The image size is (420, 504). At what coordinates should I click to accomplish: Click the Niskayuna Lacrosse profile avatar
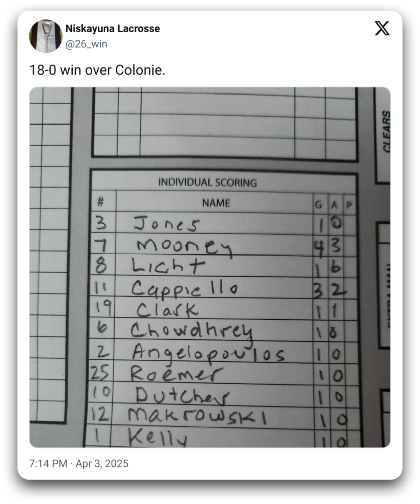pos(46,36)
